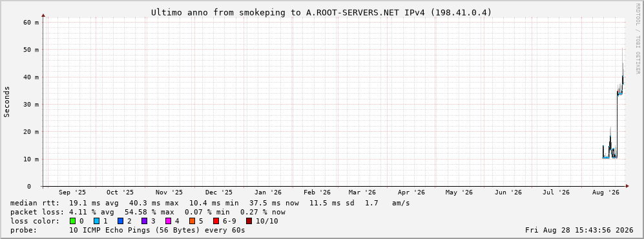Click the Apr '26 axis label
644x239 pixels.
click(411, 192)
